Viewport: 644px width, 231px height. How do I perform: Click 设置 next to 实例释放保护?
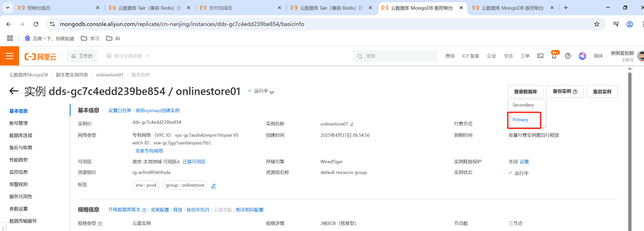(524, 162)
